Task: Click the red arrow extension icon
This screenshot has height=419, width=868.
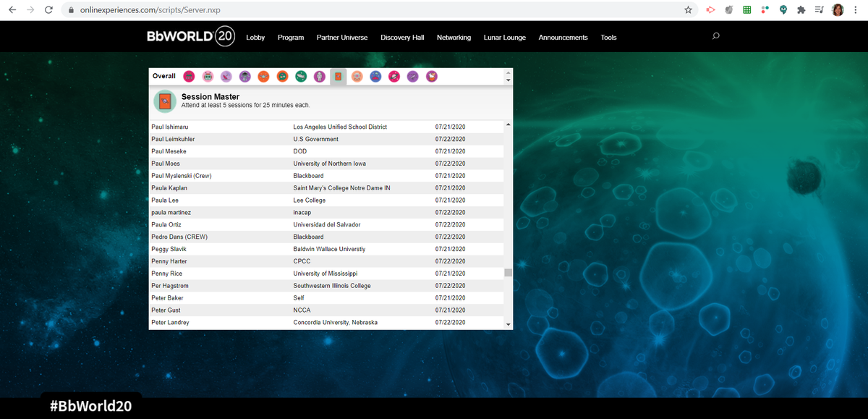Action: point(710,10)
